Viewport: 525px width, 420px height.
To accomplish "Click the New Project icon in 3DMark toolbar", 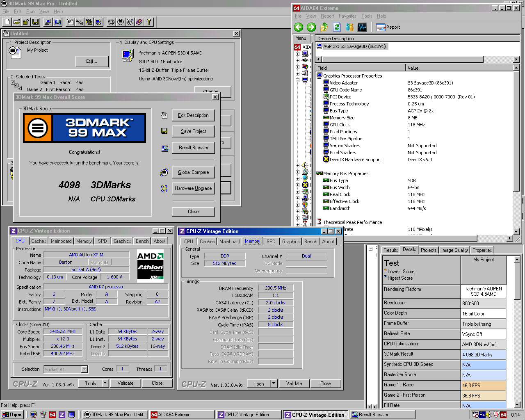I will [x=7, y=22].
